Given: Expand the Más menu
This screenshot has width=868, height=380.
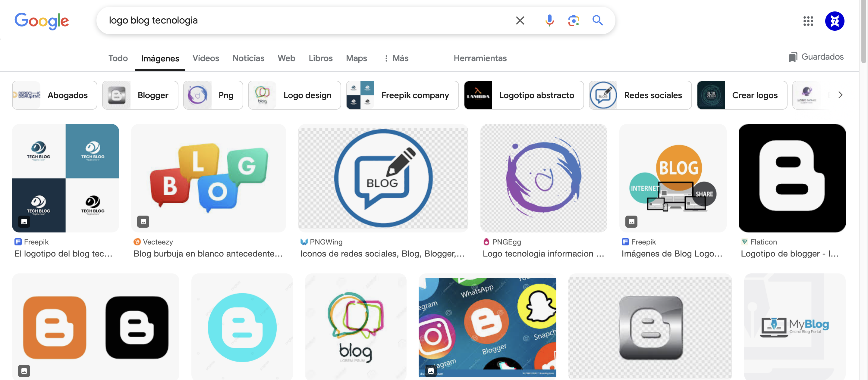Looking at the screenshot, I should (x=396, y=58).
